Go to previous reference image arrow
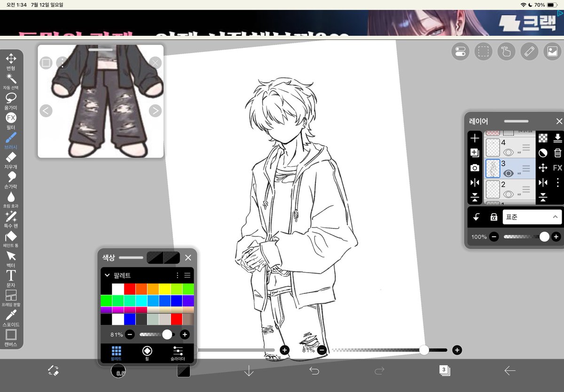564x392 pixels. tap(46, 111)
